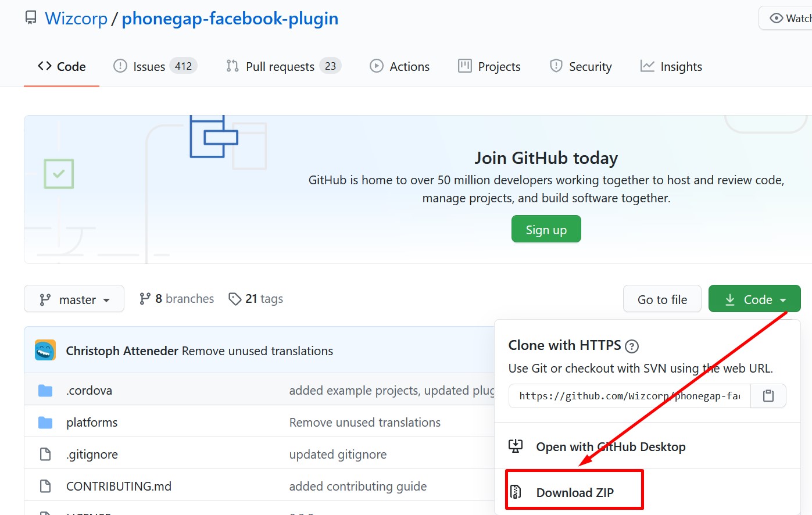
Task: Select the HTTPS clone URL field
Action: (x=629, y=396)
